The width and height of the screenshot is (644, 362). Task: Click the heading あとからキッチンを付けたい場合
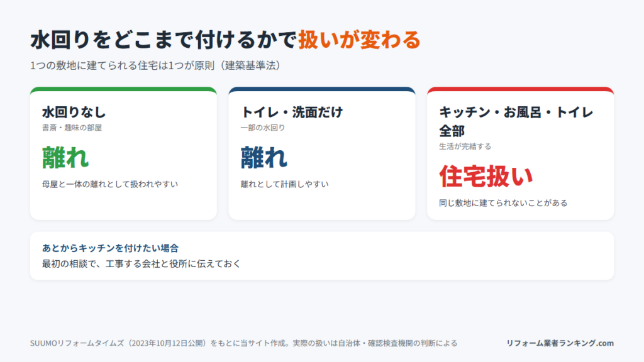coord(111,248)
